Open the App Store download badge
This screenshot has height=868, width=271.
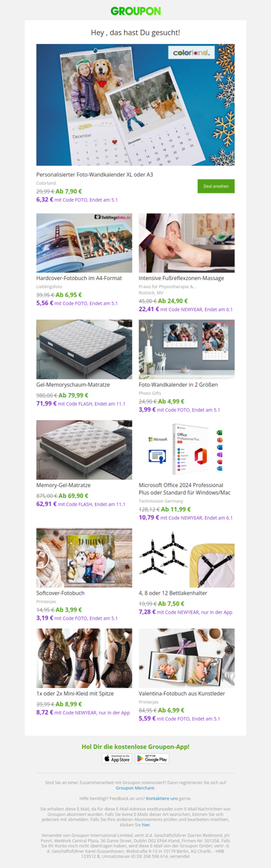coord(117,758)
